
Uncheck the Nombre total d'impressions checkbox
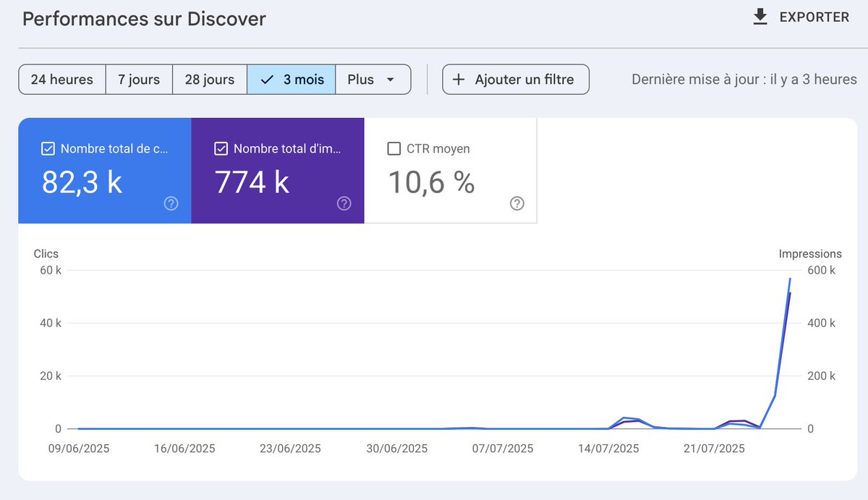point(221,149)
